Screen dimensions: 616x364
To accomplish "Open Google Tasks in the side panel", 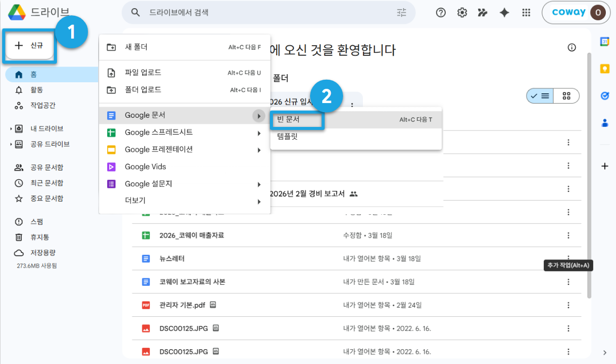I will tap(605, 95).
